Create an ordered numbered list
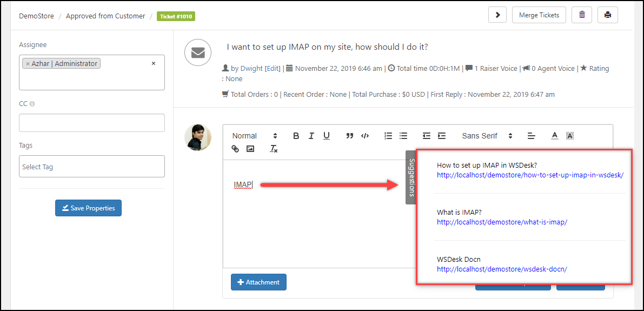Viewport: 644px width, 311px height. (388, 136)
